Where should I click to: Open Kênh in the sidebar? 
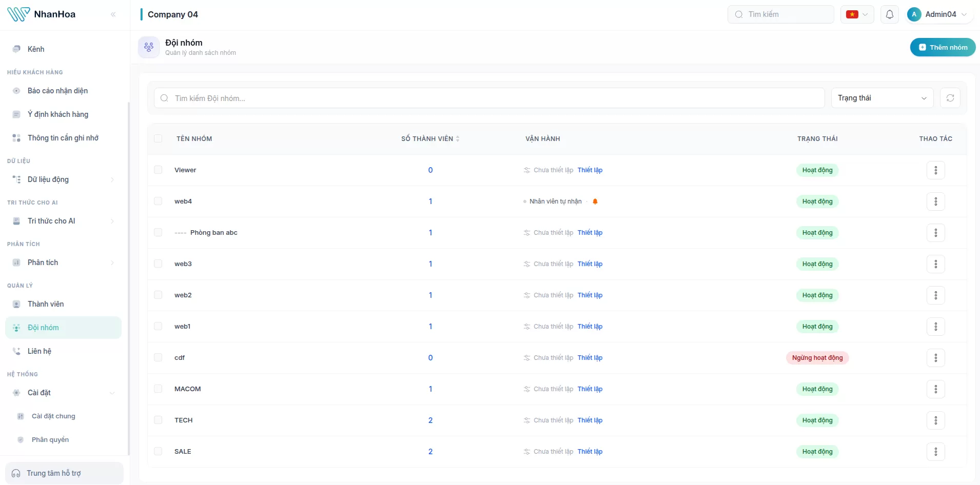tap(63, 49)
